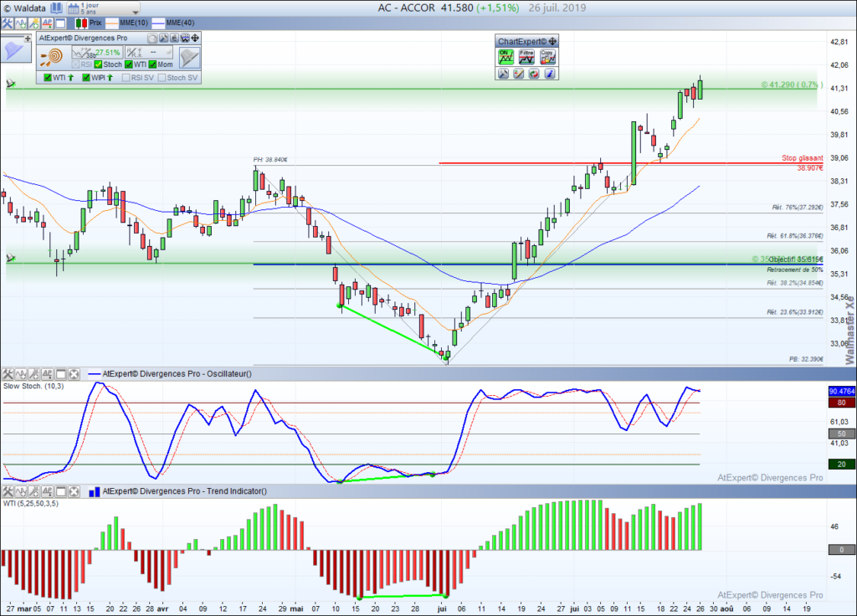Viewport: 857px width, 616px height.
Task: Click window icon in price chart toolbar
Action: 60,23
